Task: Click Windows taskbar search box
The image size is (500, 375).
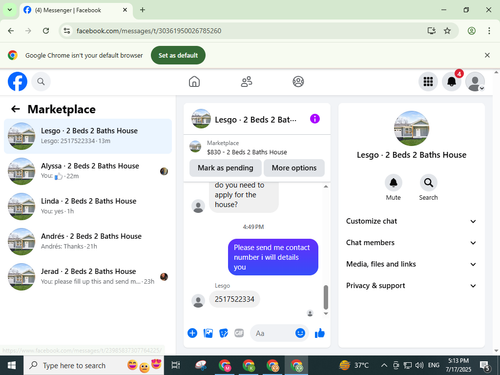Action: (x=94, y=365)
